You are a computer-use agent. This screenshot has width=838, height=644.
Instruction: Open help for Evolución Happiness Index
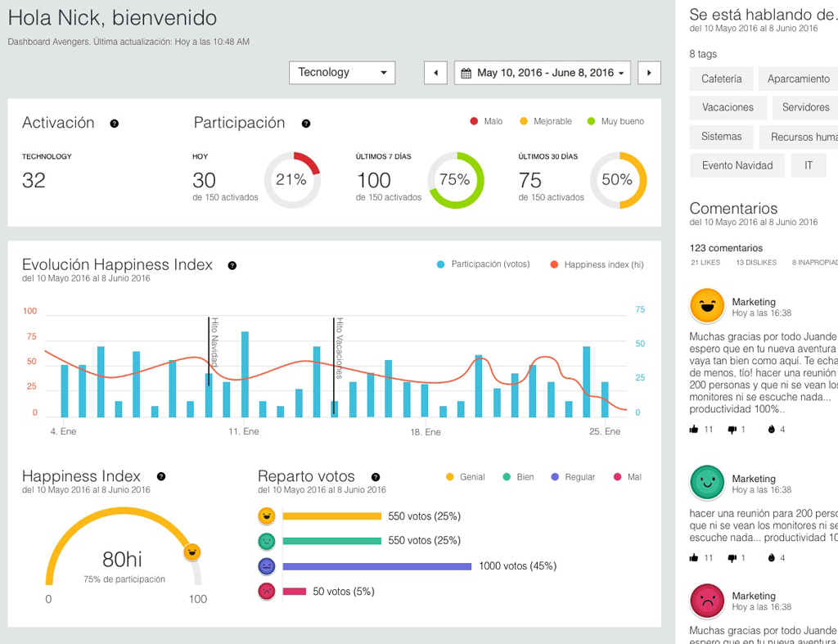coord(232,266)
